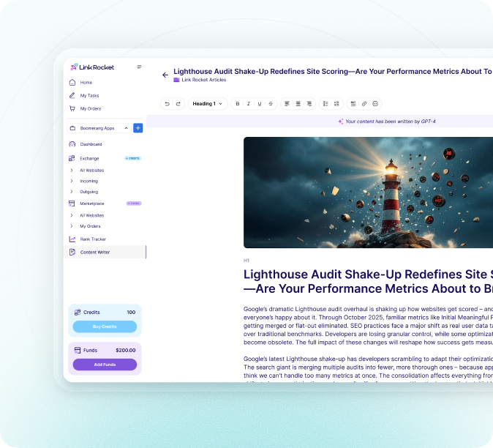Toggle underline formatting
This screenshot has height=448, width=493.
[260, 104]
